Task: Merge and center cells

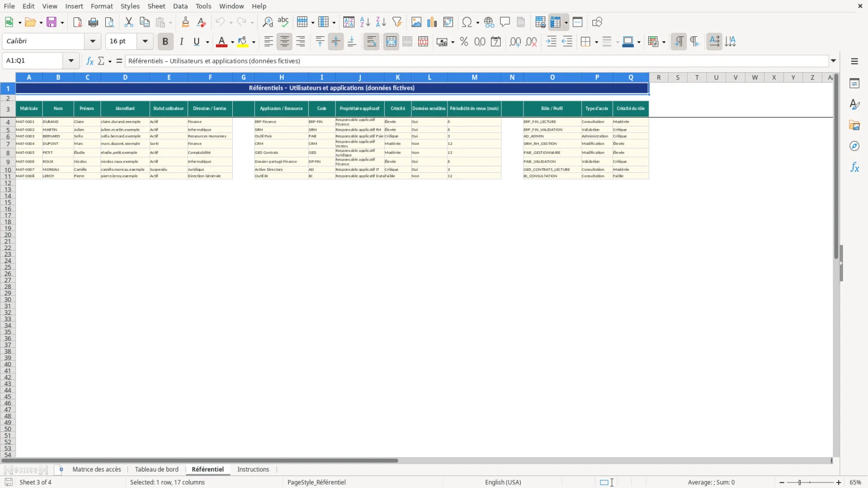Action: click(391, 42)
